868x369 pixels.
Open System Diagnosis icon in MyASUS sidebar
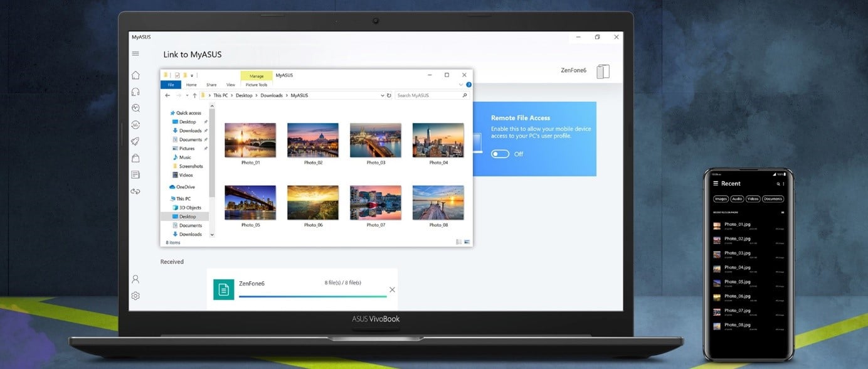tap(135, 108)
